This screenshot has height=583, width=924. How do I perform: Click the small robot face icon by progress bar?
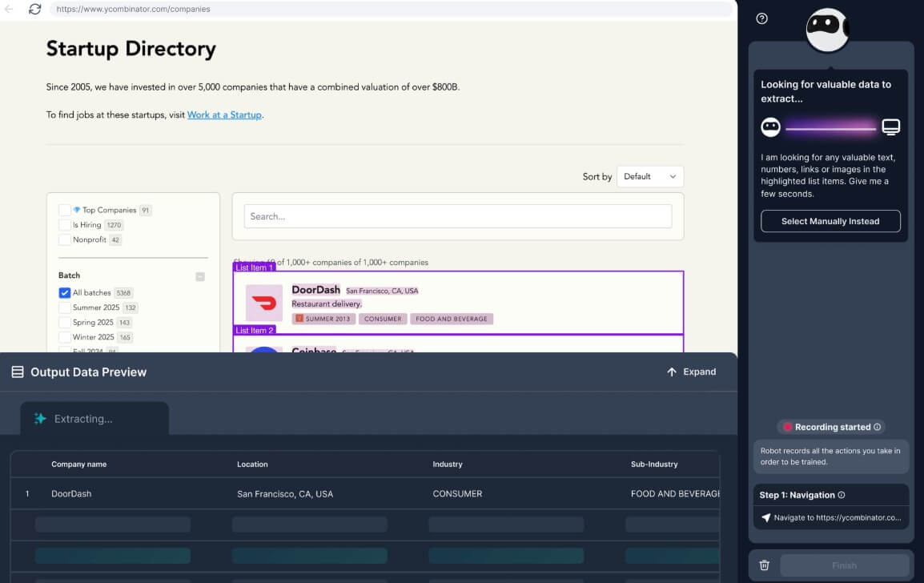pos(770,127)
